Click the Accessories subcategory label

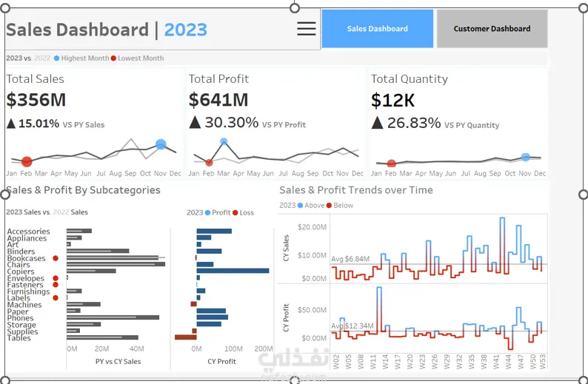pos(28,231)
